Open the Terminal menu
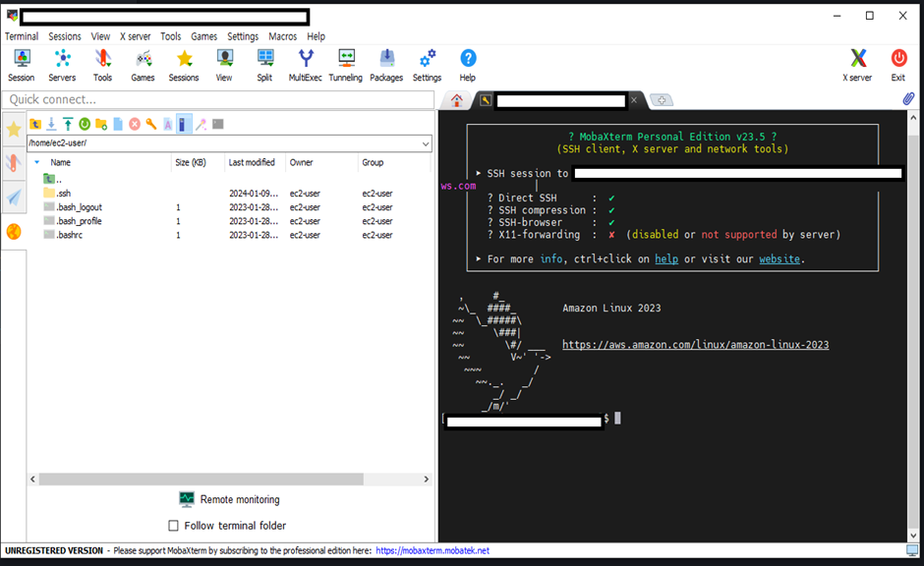 [22, 36]
